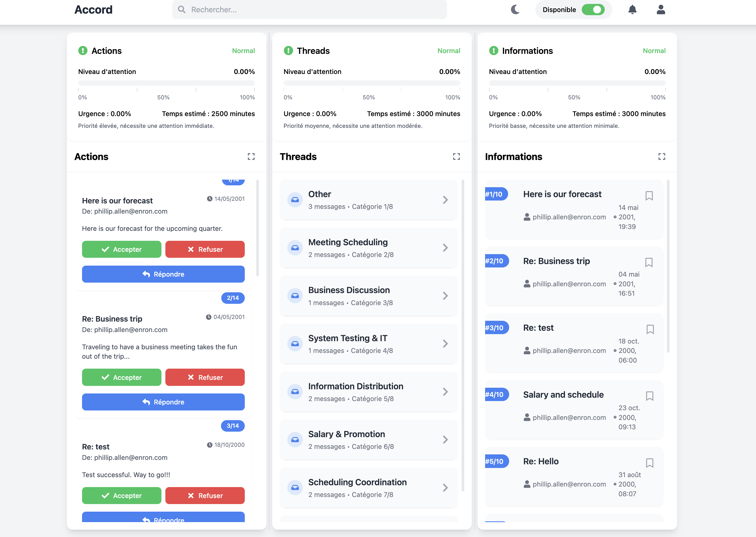This screenshot has width=756, height=537.
Task: Click the search magnifier icon
Action: [181, 9]
